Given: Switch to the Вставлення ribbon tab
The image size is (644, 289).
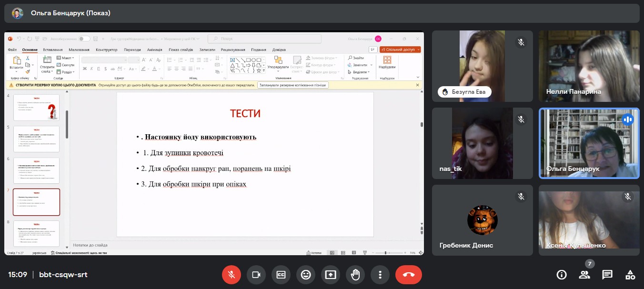Looking at the screenshot, I should click(x=52, y=50).
